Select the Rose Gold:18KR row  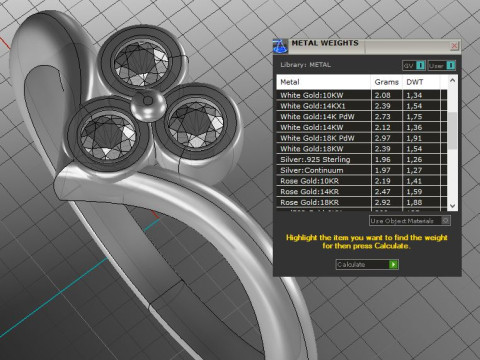pos(362,202)
